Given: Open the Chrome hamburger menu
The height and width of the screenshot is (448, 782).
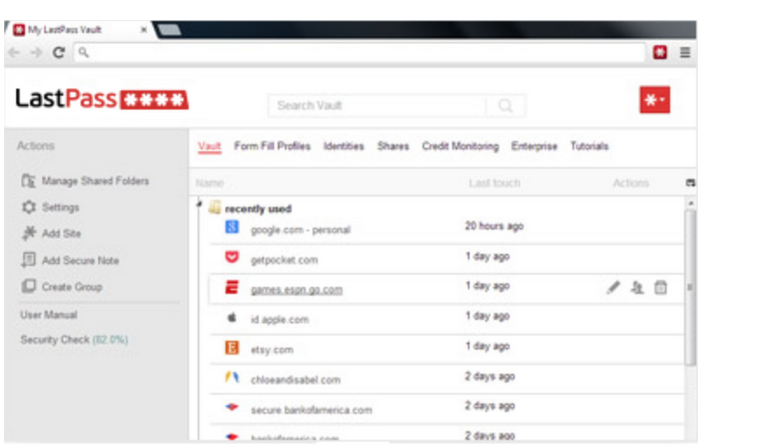Looking at the screenshot, I should [x=685, y=52].
